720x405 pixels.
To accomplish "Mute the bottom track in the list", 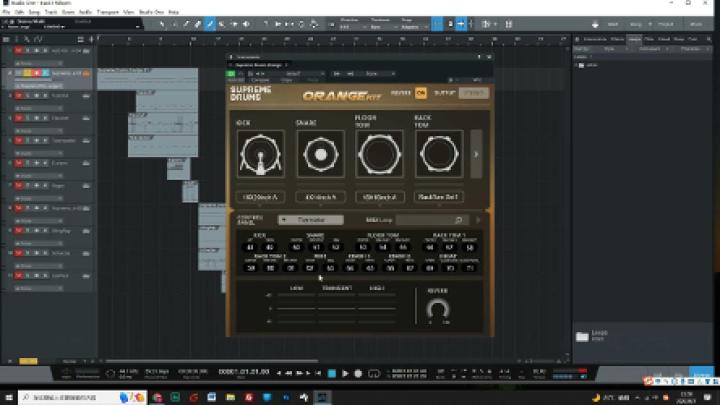I will (19, 276).
